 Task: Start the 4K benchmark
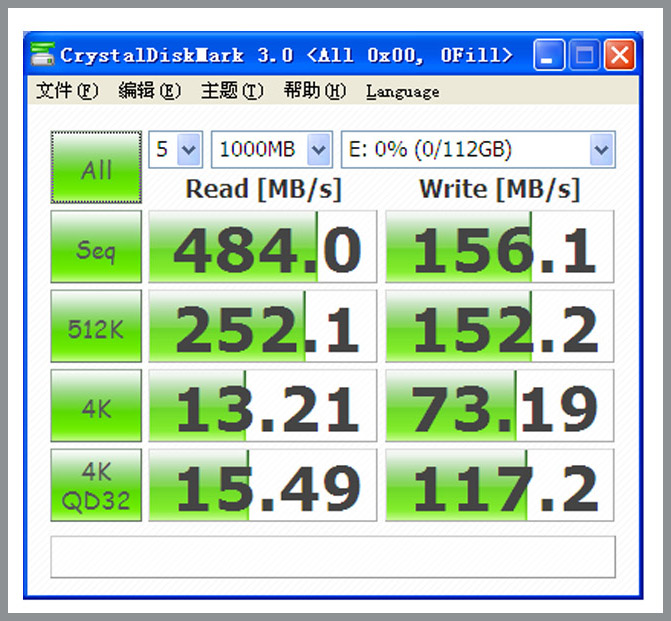click(96, 406)
